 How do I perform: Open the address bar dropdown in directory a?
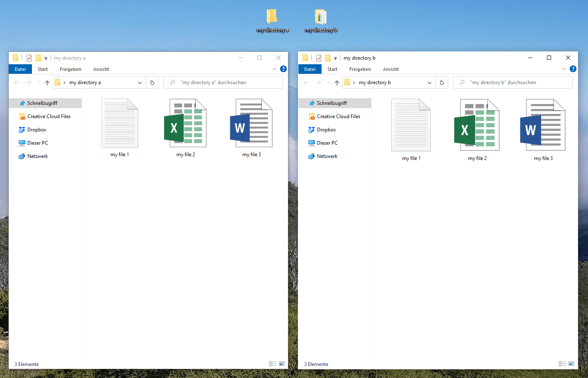coord(140,82)
